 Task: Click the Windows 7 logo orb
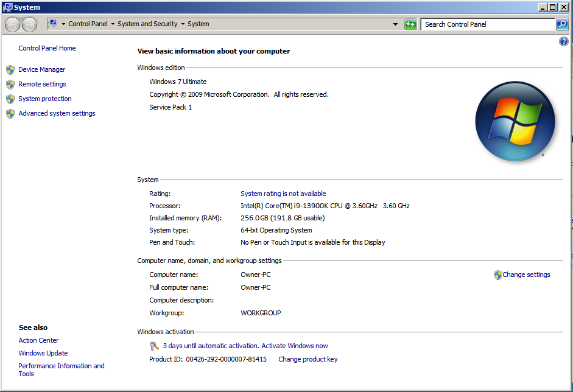click(x=515, y=121)
